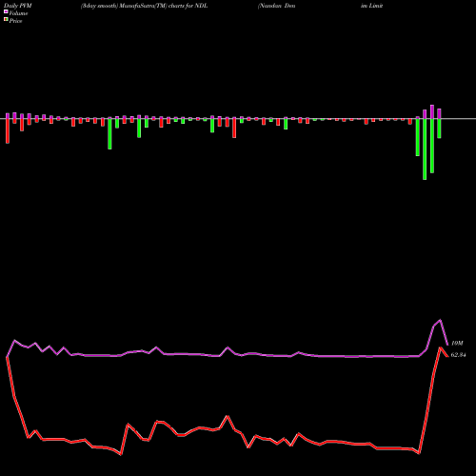Click the Price legend swatch
The height and width of the screenshot is (476, 476).
(6, 20)
